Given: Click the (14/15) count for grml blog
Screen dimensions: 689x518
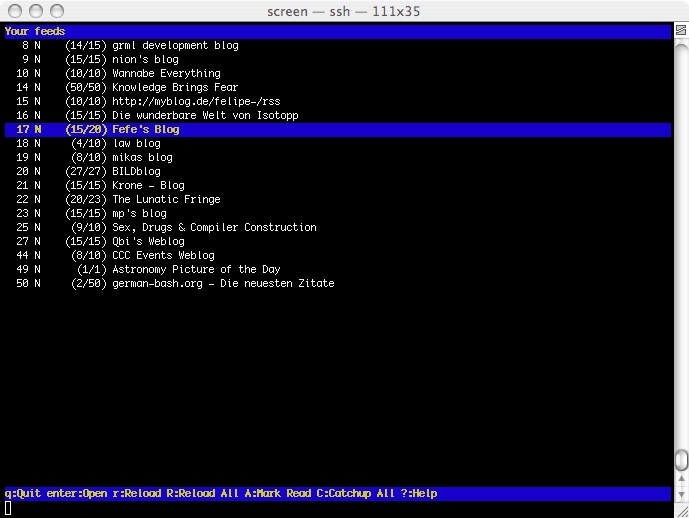Looking at the screenshot, I should 86,45.
